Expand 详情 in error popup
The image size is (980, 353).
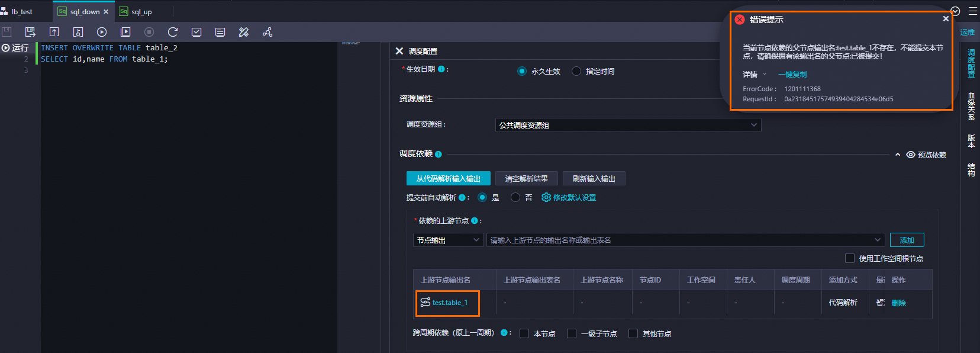pyautogui.click(x=755, y=75)
